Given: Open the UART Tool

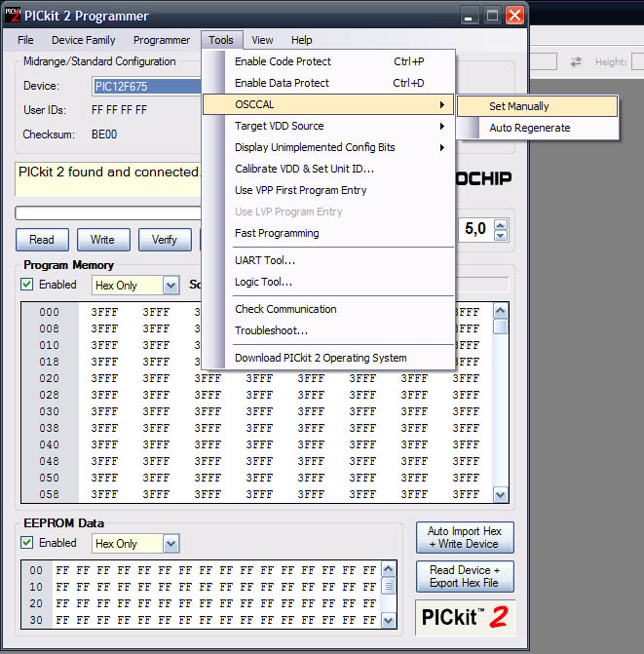Looking at the screenshot, I should point(328,260).
